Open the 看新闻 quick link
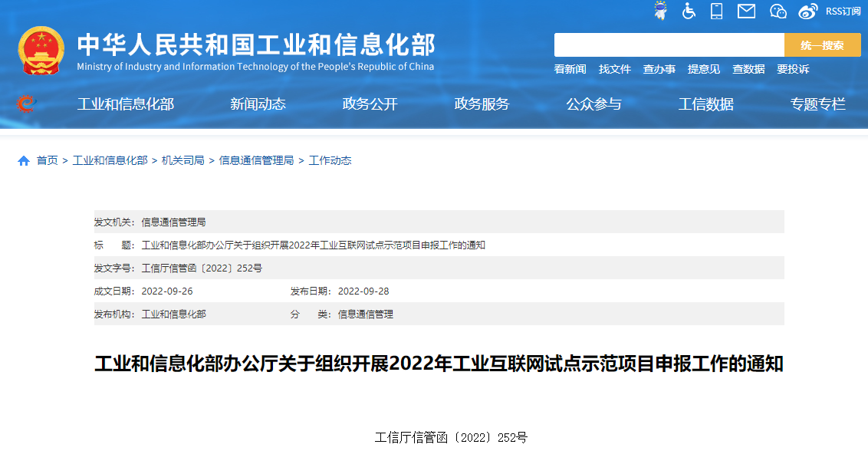Screen dimensions: 868x451 click(570, 69)
